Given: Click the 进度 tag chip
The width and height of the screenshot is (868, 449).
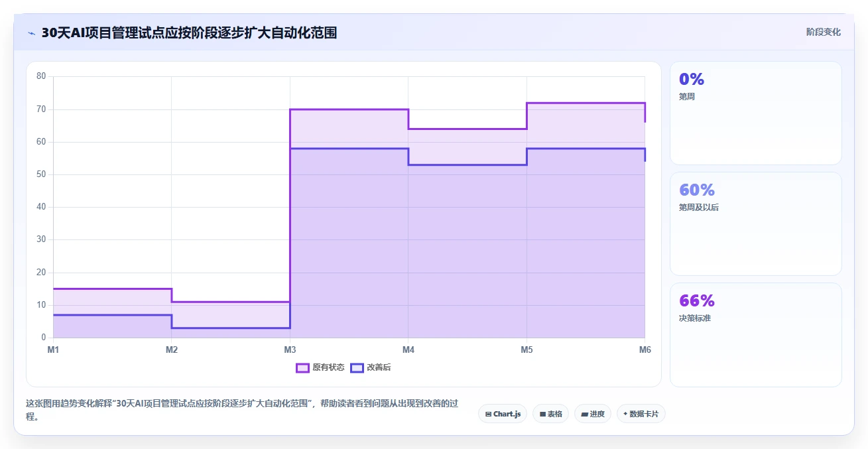Looking at the screenshot, I should [x=593, y=414].
